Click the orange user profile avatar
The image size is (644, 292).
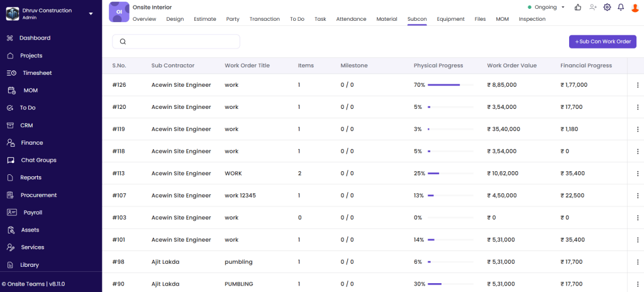[635, 8]
